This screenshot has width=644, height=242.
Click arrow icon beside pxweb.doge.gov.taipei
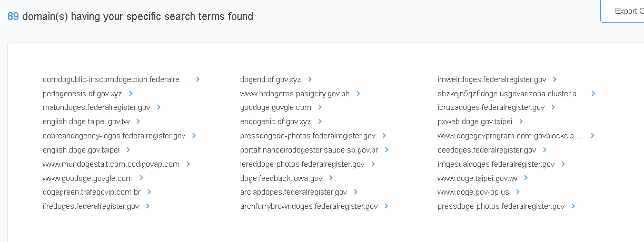point(521,122)
